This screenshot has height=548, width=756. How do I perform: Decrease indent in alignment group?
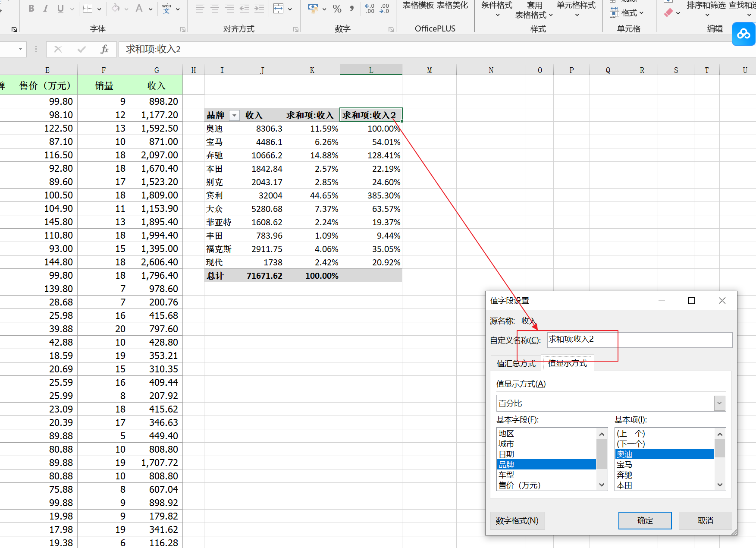(245, 9)
